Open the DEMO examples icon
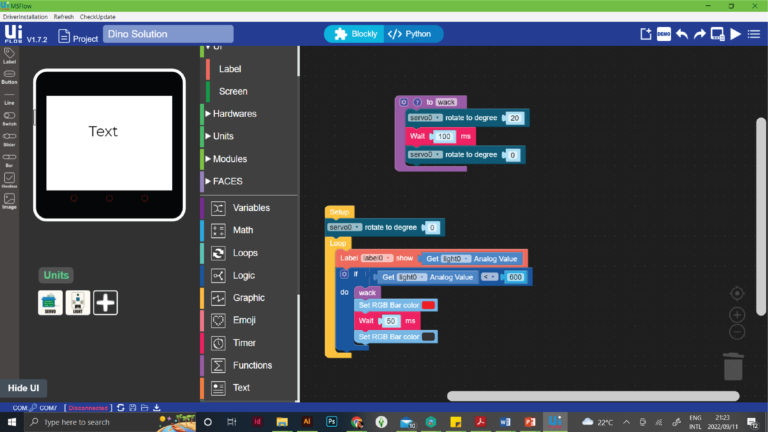 pyautogui.click(x=663, y=34)
